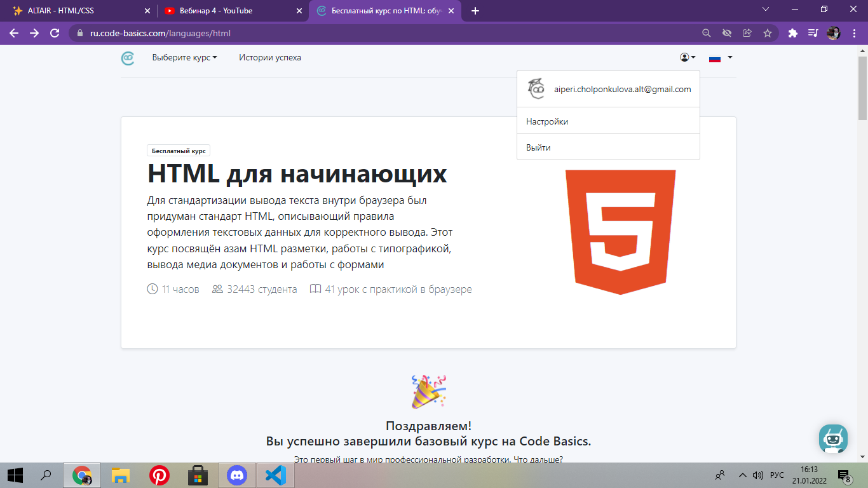The width and height of the screenshot is (868, 488).
Task: Select Настройки in the account menu
Action: (546, 121)
